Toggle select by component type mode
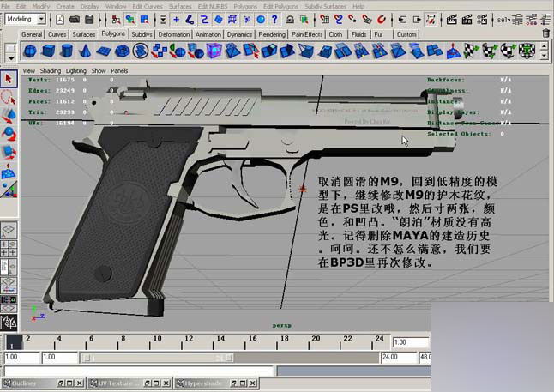Image resolution: width=554 pixels, height=392 pixels. [144, 20]
